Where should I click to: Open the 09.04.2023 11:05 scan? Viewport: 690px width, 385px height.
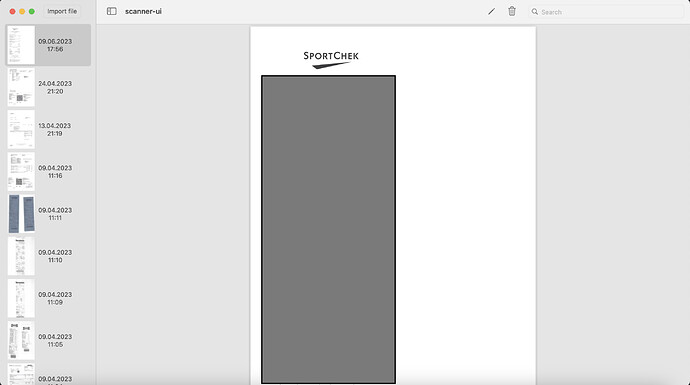pos(48,341)
